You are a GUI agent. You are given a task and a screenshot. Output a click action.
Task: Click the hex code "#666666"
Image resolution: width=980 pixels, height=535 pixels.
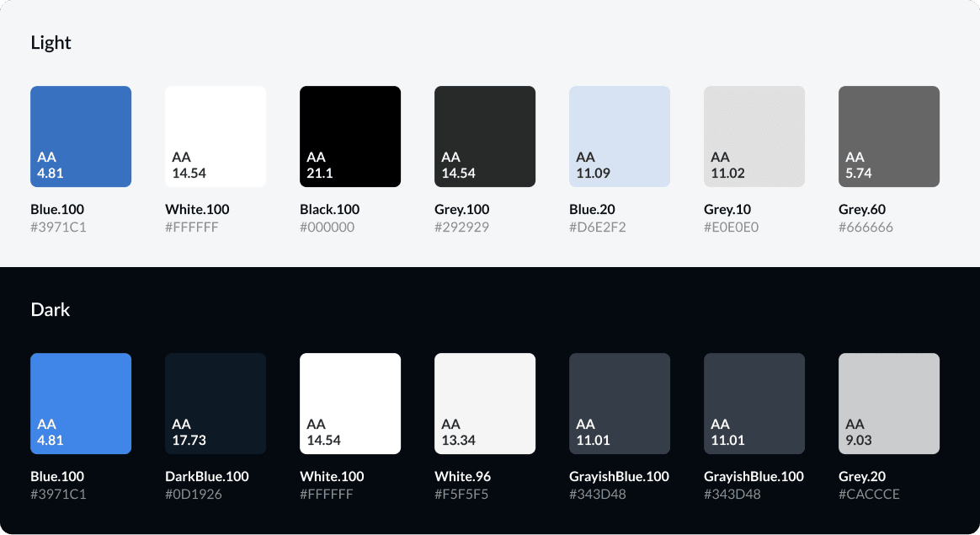pyautogui.click(x=865, y=227)
